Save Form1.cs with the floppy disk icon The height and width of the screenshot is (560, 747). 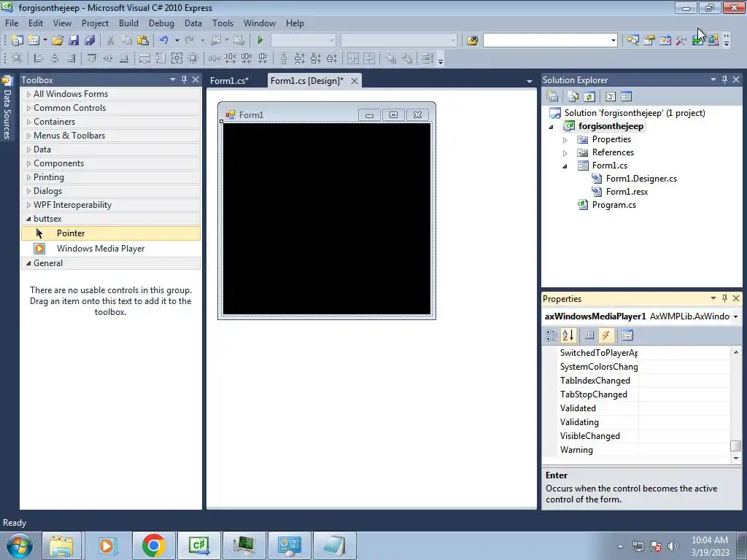tap(74, 41)
